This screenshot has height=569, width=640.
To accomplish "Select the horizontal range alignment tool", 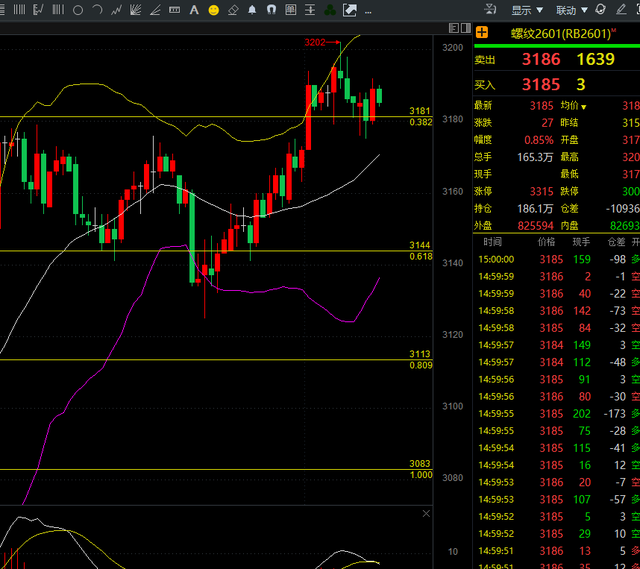I will [x=310, y=10].
